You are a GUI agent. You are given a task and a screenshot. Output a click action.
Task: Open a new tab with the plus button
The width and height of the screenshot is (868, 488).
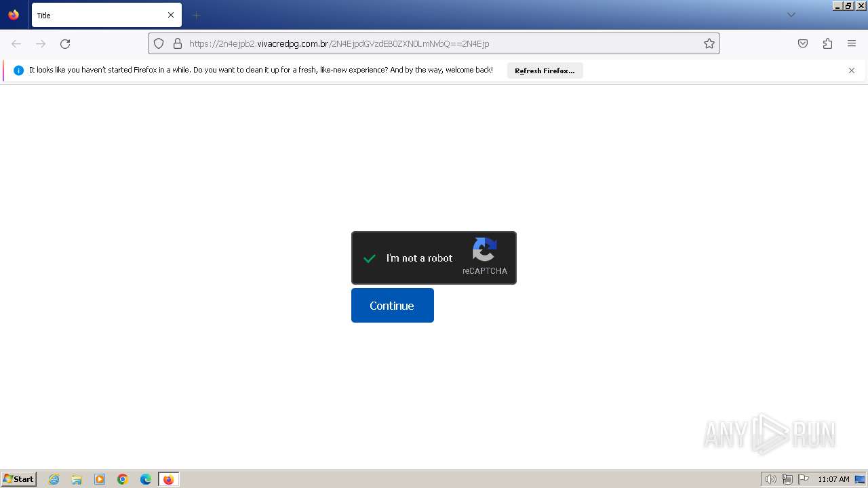tap(196, 15)
